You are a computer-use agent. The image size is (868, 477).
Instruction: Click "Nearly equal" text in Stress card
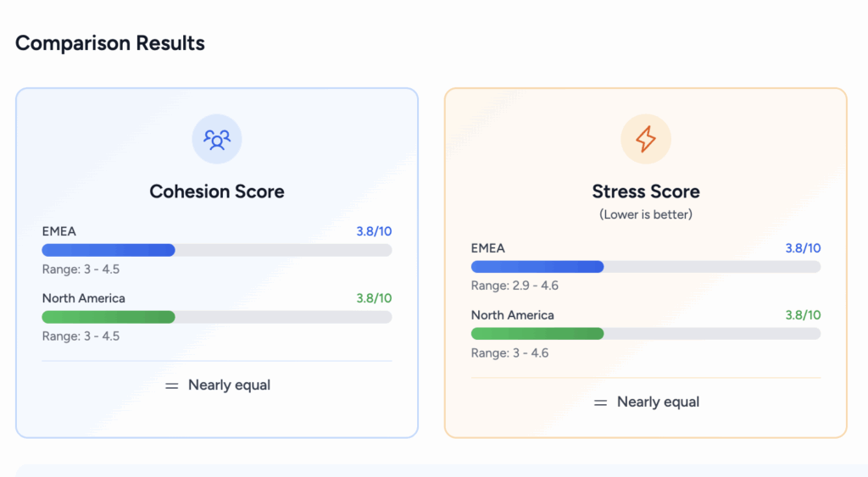point(658,402)
